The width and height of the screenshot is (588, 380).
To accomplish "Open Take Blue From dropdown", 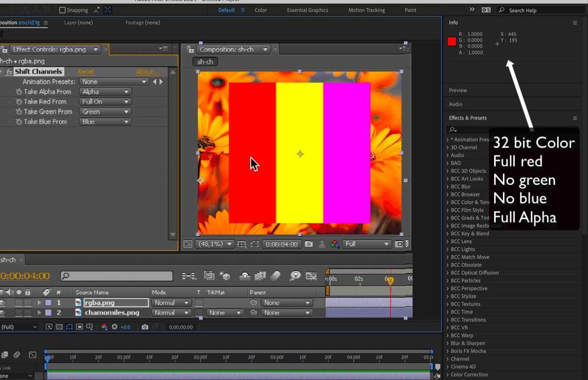I will tap(105, 122).
